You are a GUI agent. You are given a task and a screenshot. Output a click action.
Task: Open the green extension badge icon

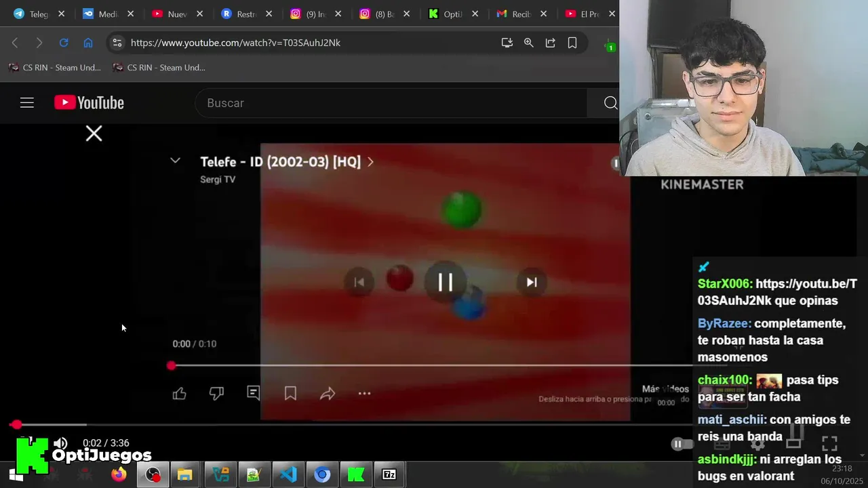(x=610, y=45)
